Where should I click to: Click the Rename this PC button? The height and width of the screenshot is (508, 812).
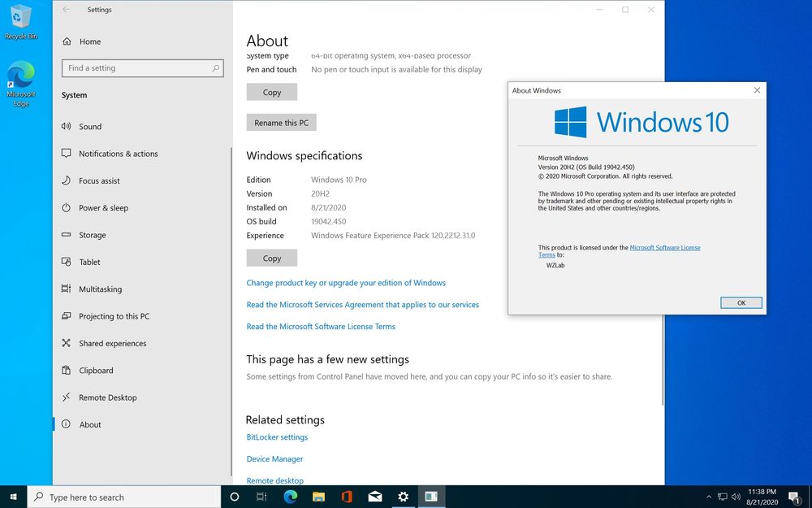[x=281, y=123]
